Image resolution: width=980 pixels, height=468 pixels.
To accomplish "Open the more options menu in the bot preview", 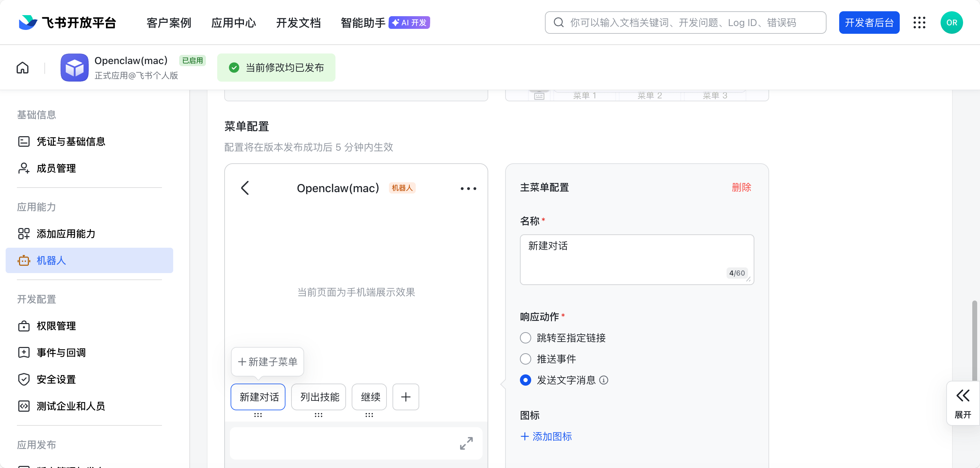I will click(x=467, y=188).
